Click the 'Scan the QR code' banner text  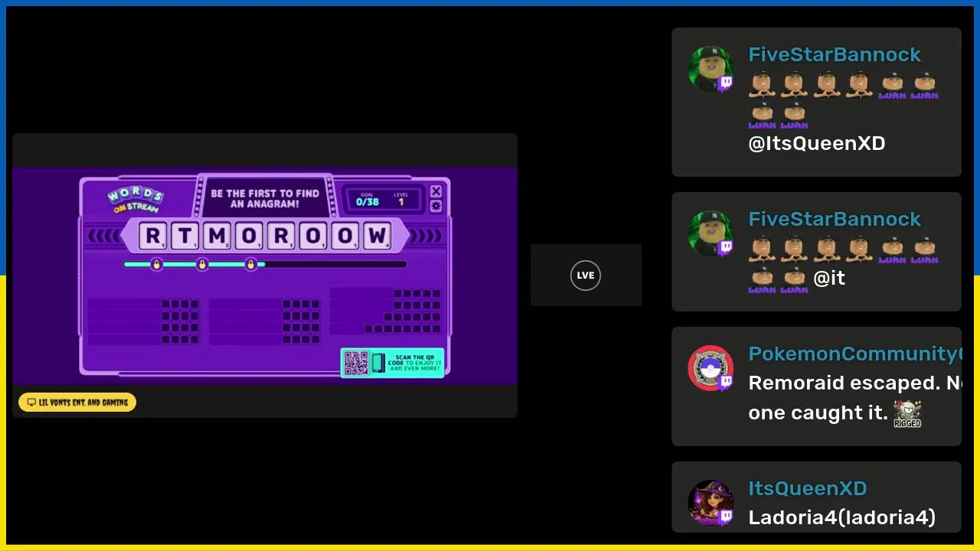414,363
